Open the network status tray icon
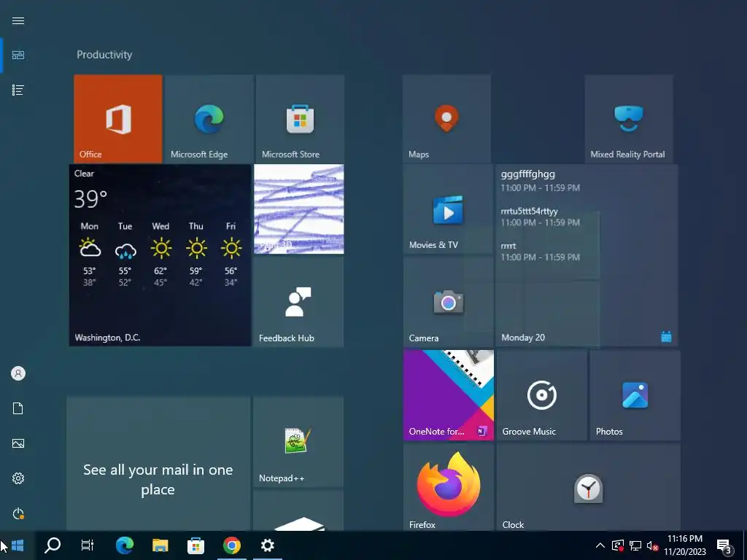The image size is (747, 560). pos(635,545)
